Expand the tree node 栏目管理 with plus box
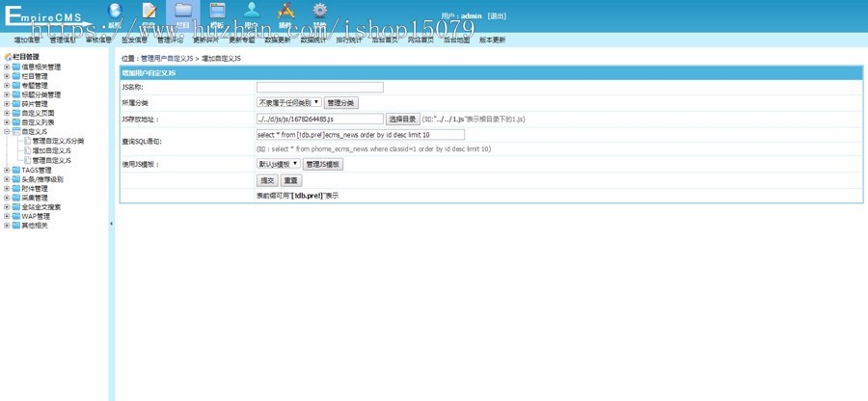868x401 pixels. pos(7,76)
